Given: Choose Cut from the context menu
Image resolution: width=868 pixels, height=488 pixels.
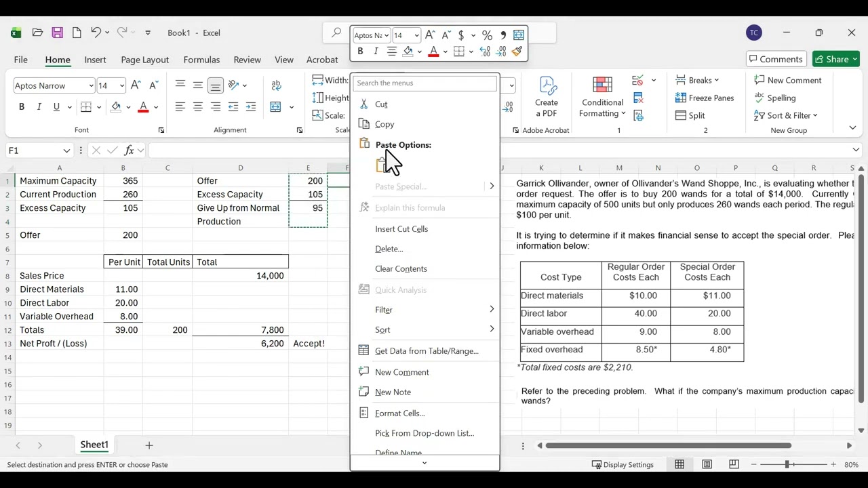Looking at the screenshot, I should pyautogui.click(x=425, y=104).
